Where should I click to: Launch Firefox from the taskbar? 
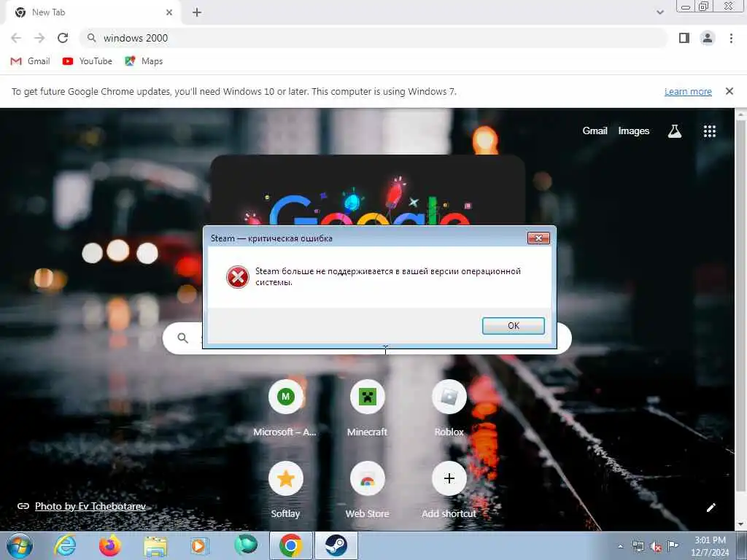click(109, 545)
